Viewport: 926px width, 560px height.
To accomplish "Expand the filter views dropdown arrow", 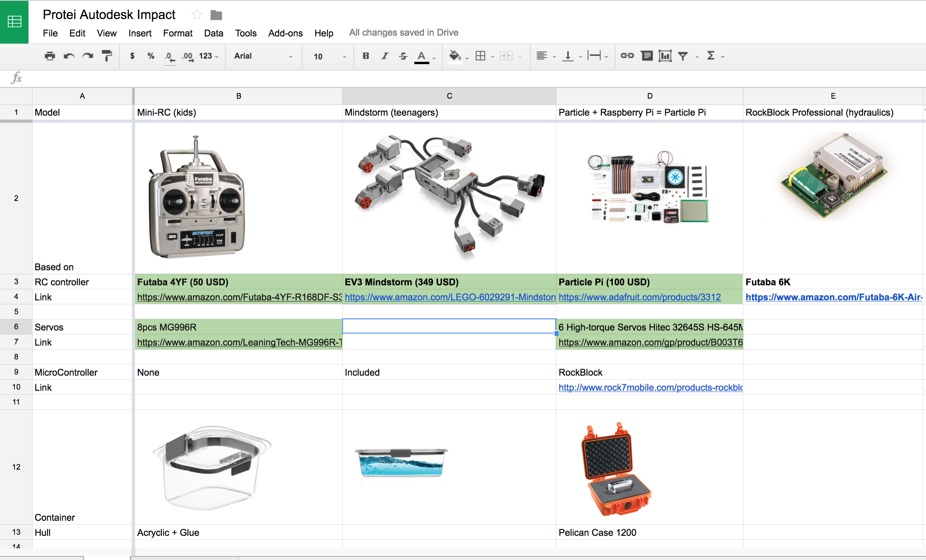I will click(x=697, y=57).
